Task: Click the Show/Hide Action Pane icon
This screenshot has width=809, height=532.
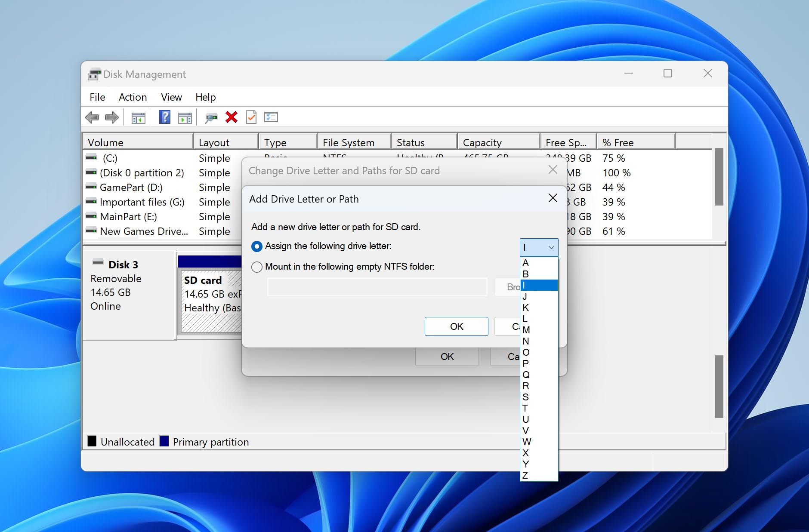Action: (x=185, y=117)
